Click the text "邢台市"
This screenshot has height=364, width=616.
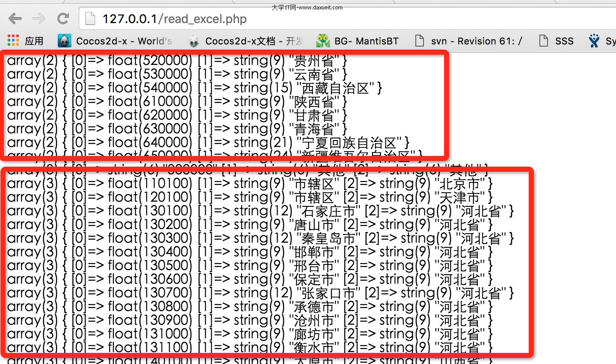tap(314, 265)
